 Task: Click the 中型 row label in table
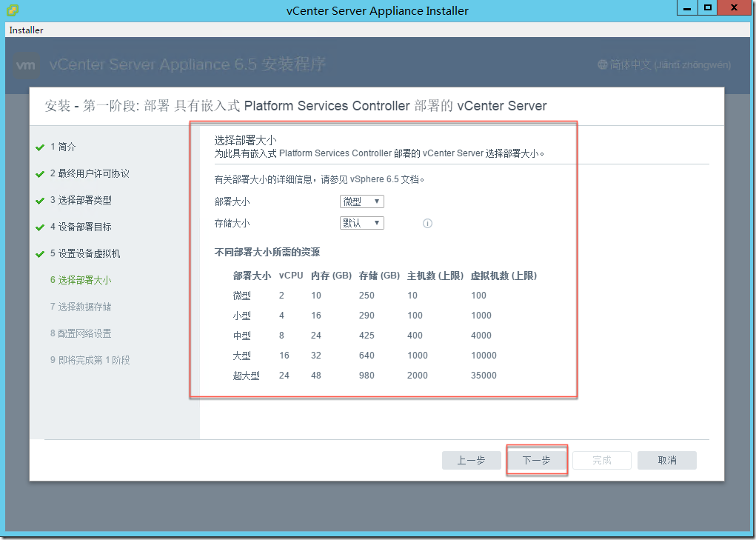coord(242,336)
